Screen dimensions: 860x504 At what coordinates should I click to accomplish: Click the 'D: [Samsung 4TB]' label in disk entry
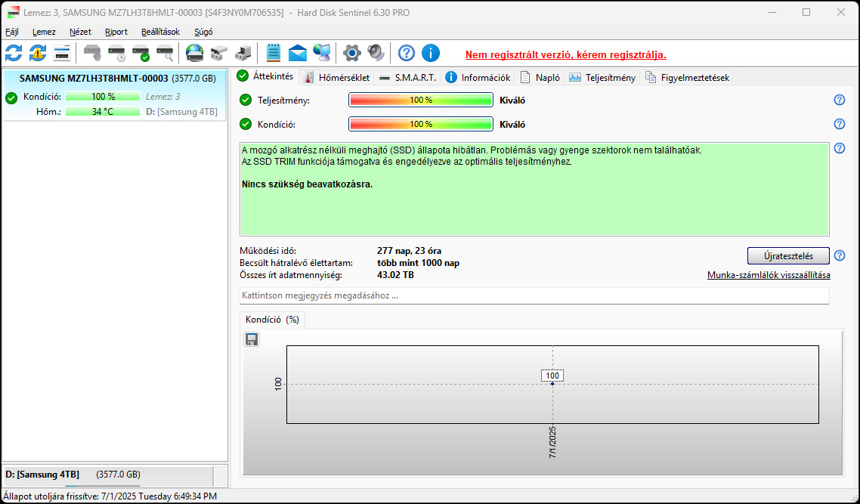(x=181, y=112)
